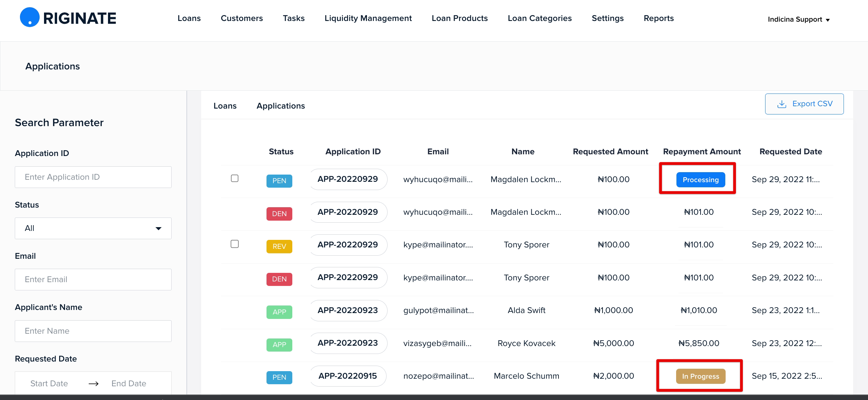Click the PEN status badge for Magdalen Lockman
This screenshot has height=400, width=868.
pos(279,181)
